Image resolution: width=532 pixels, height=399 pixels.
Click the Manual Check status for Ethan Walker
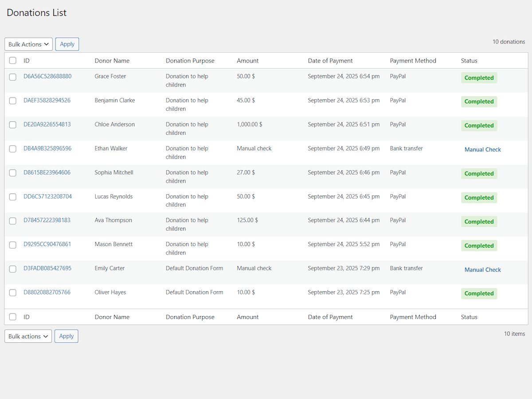(482, 149)
